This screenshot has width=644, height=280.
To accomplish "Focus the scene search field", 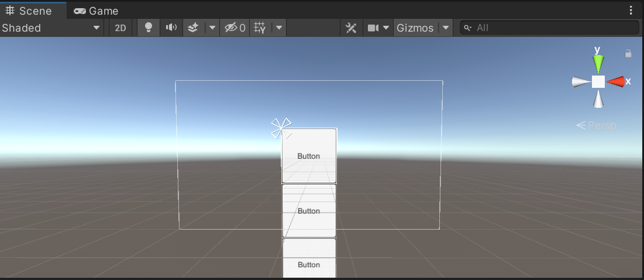I will [549, 28].
